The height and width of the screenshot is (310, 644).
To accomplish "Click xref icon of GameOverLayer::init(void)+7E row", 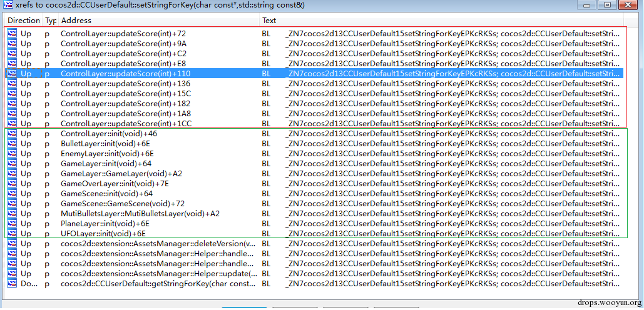I will 11,184.
